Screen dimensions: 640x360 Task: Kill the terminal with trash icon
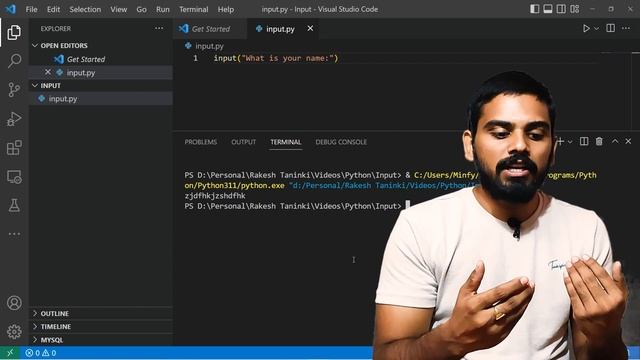coord(599,141)
